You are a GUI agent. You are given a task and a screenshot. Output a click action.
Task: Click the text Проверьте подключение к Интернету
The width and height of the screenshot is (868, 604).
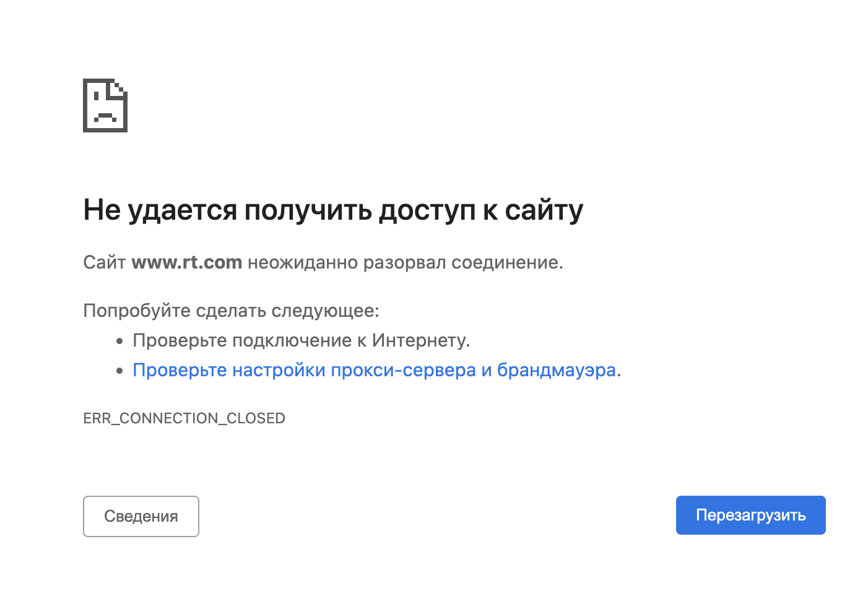[302, 340]
